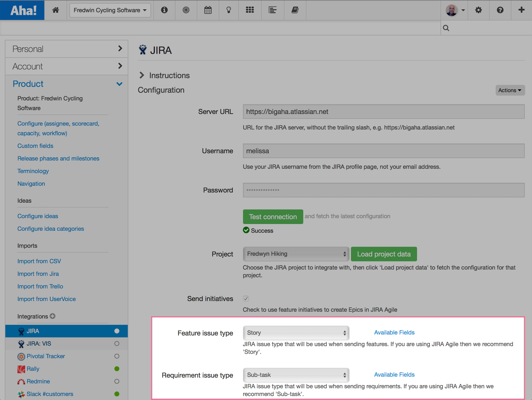The height and width of the screenshot is (400, 532).
Task: Open the Requirement issue type dropdown
Action: click(x=296, y=375)
